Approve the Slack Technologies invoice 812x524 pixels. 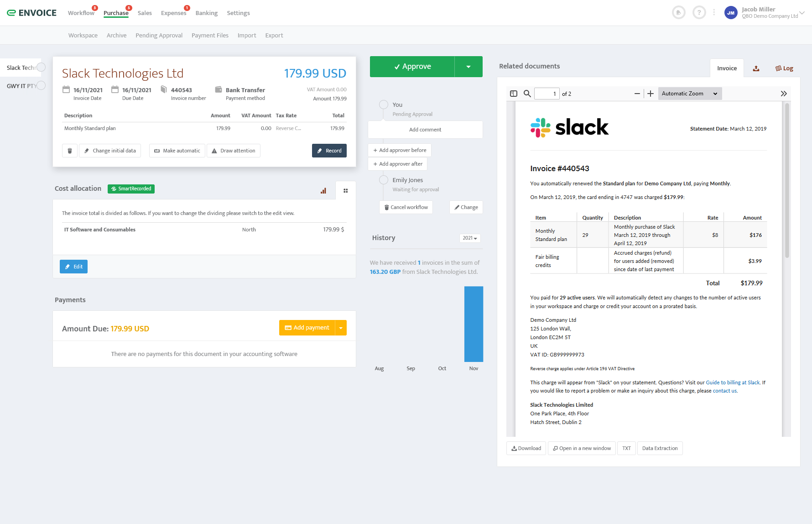(x=412, y=67)
